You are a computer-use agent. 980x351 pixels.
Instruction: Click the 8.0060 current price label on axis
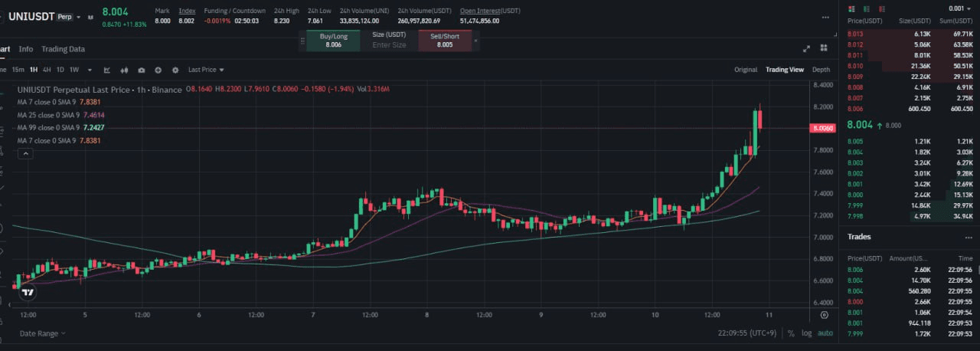pyautogui.click(x=823, y=129)
